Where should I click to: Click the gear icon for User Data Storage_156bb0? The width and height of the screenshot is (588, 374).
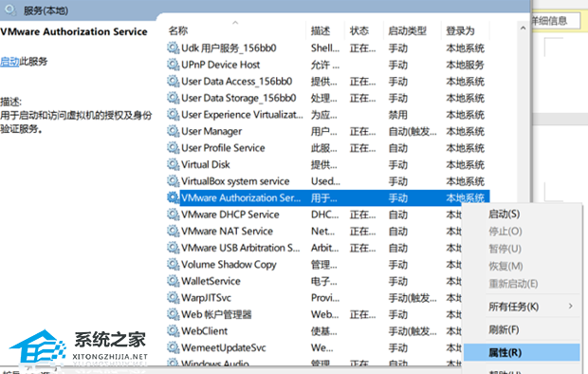pos(173,98)
